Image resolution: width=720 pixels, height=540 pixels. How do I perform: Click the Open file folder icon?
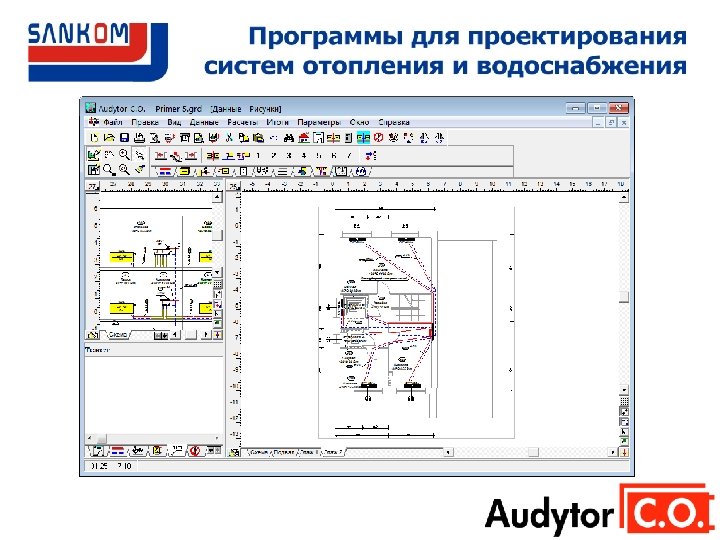click(x=109, y=137)
